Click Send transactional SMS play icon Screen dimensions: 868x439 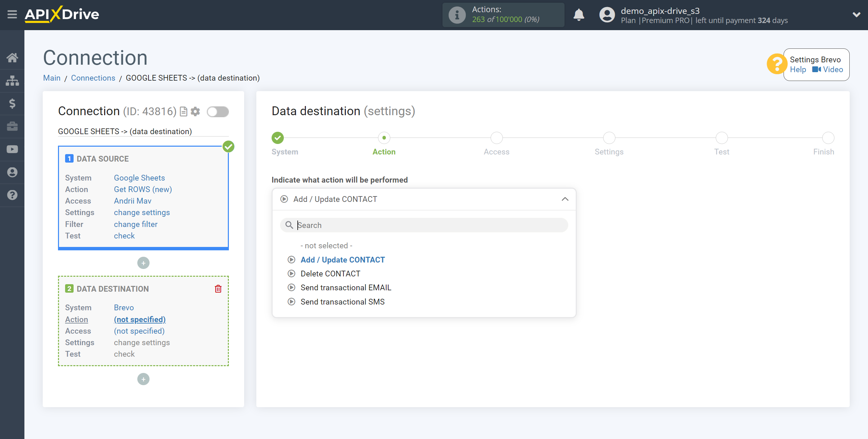[x=291, y=302]
